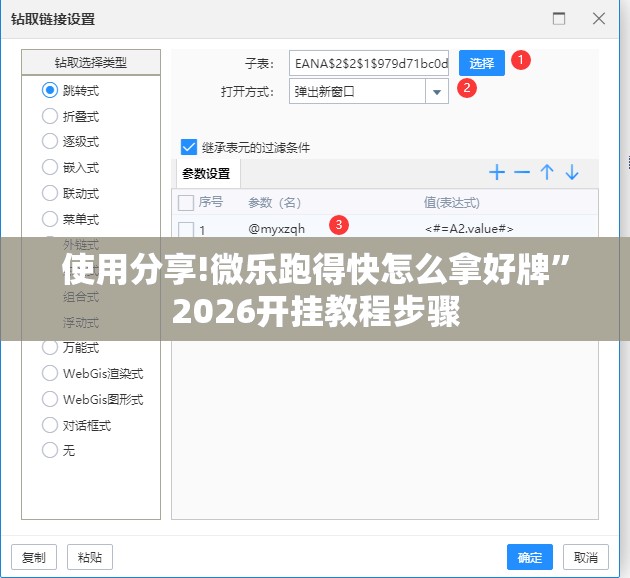The image size is (630, 578).
Task: Select the 万能式 radio option
Action: point(50,347)
